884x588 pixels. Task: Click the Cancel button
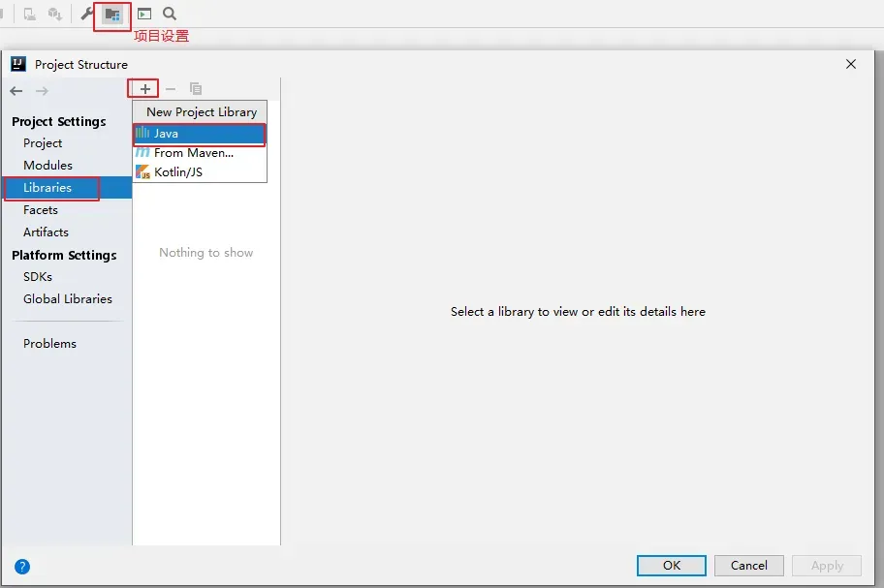point(748,566)
